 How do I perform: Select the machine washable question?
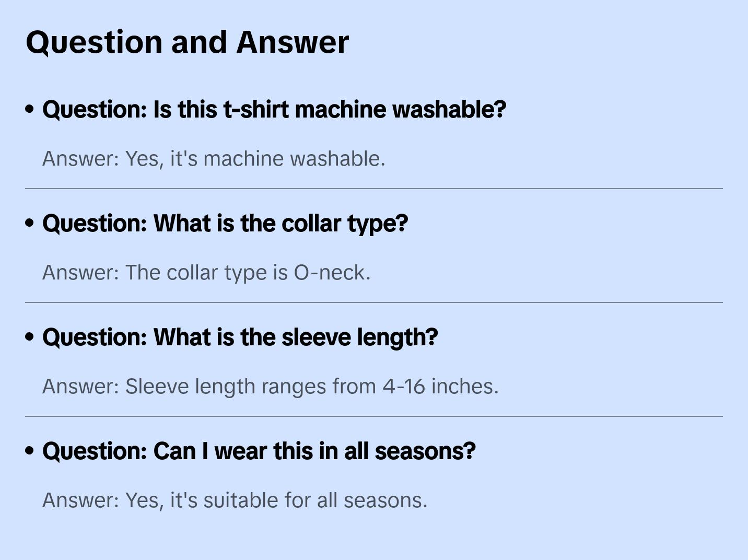click(274, 110)
